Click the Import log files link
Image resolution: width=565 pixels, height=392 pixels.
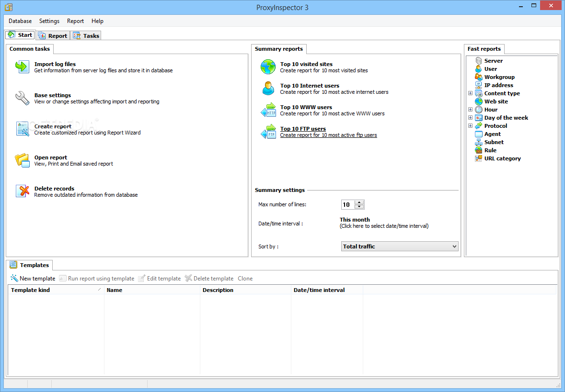pyautogui.click(x=55, y=64)
